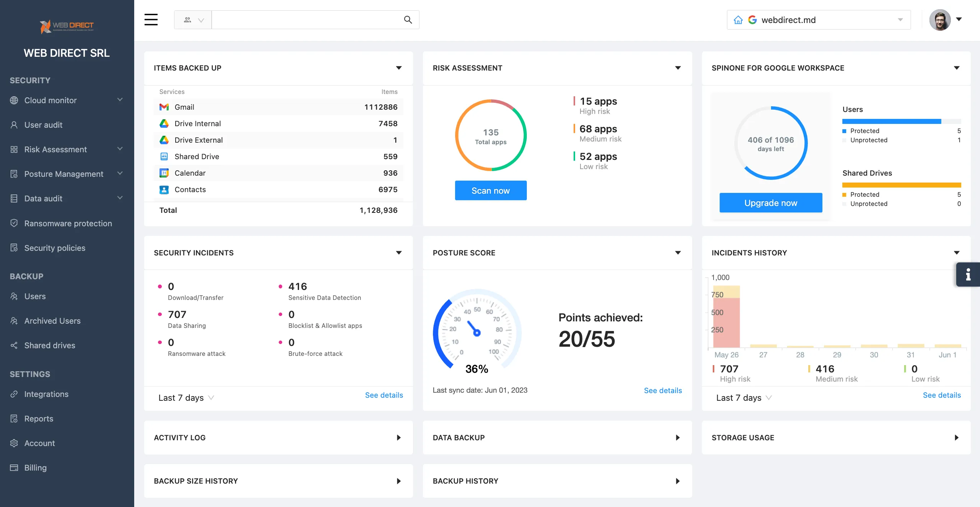Viewport: 980px width, 507px height.
Task: Click the Posture Management sidebar icon
Action: pos(14,174)
